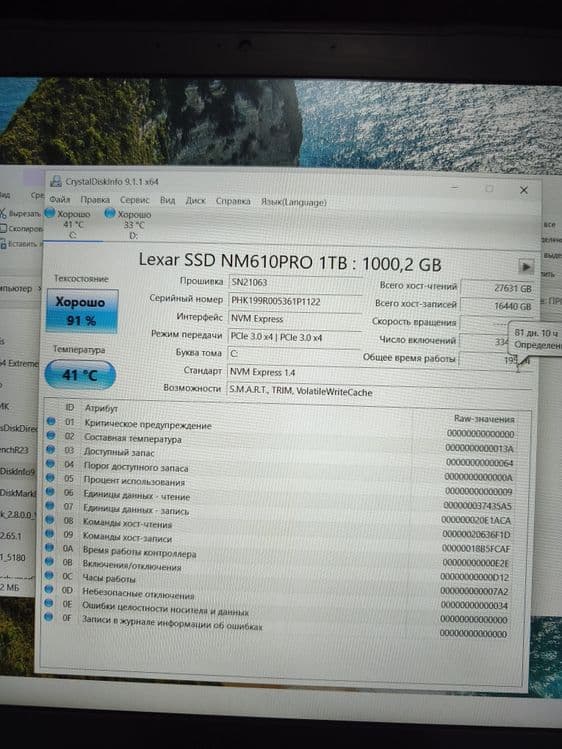Open the Диск menu
This screenshot has width=562, height=749.
pos(195,201)
